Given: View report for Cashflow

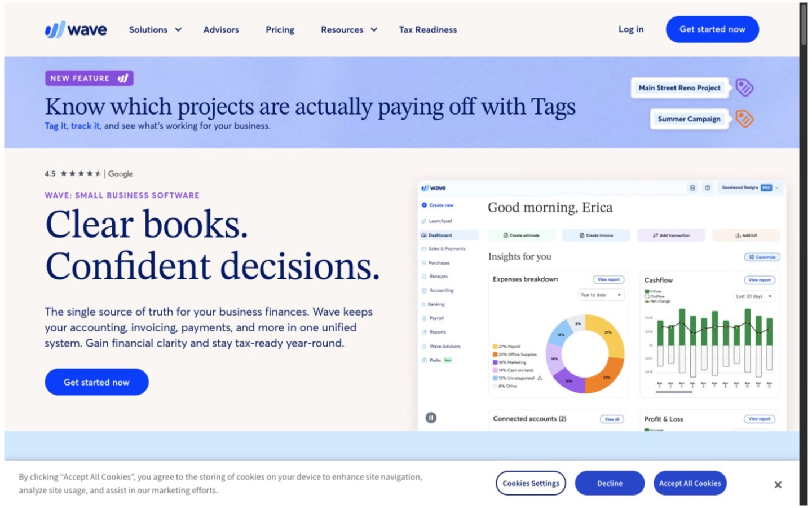Looking at the screenshot, I should pyautogui.click(x=760, y=280).
